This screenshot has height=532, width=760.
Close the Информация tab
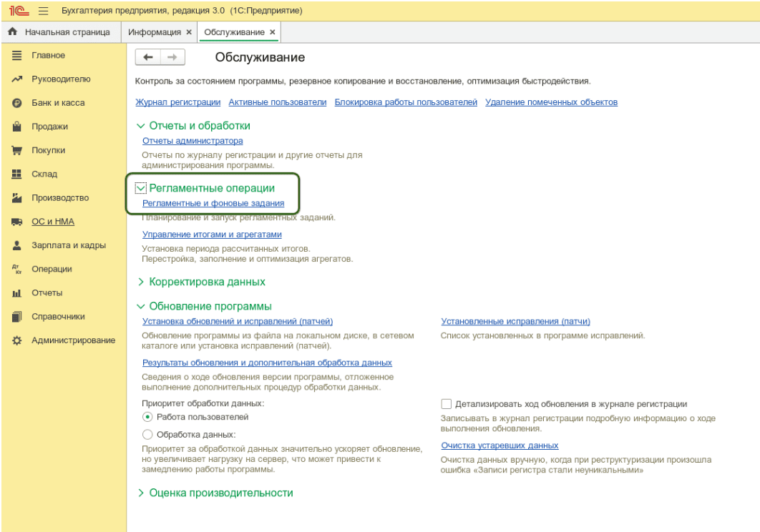[x=189, y=32]
